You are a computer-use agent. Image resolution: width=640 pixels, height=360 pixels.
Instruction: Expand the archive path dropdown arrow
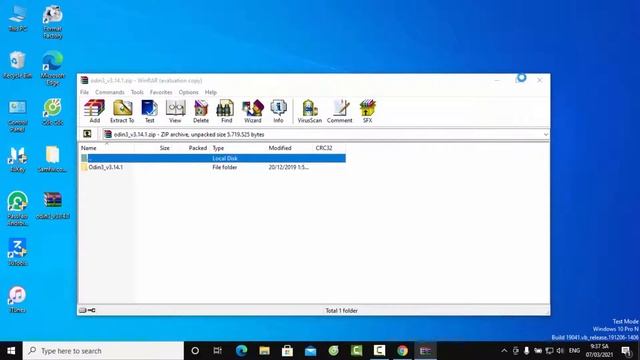click(546, 134)
